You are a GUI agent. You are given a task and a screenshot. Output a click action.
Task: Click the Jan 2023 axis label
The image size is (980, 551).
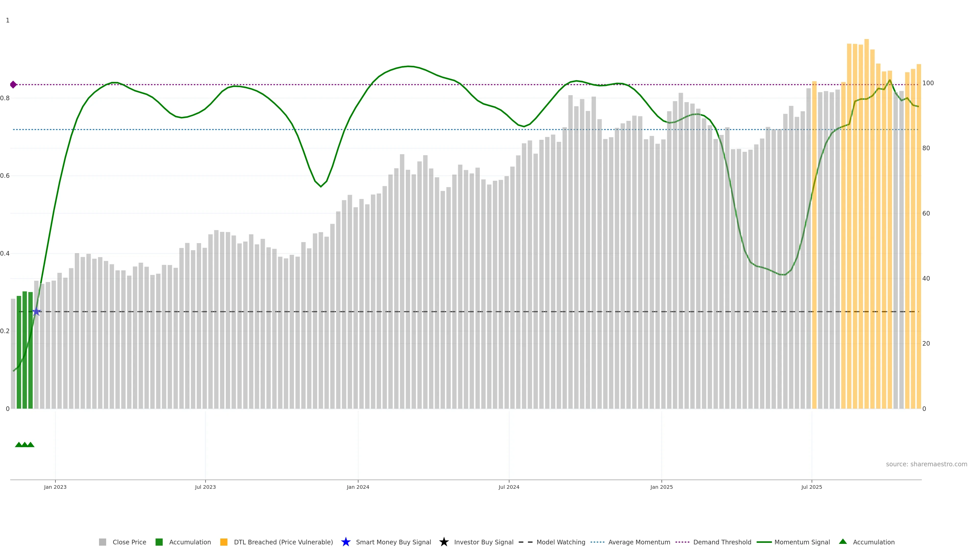pos(55,487)
